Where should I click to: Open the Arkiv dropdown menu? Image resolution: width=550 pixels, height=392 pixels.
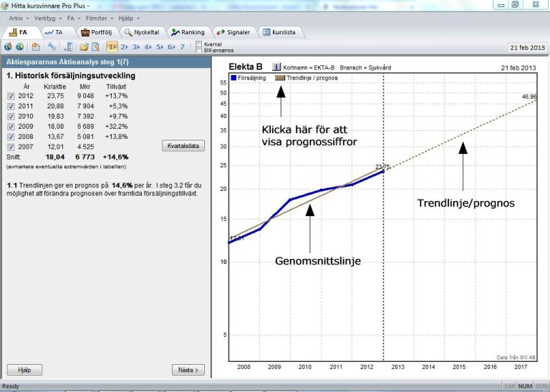[19, 18]
